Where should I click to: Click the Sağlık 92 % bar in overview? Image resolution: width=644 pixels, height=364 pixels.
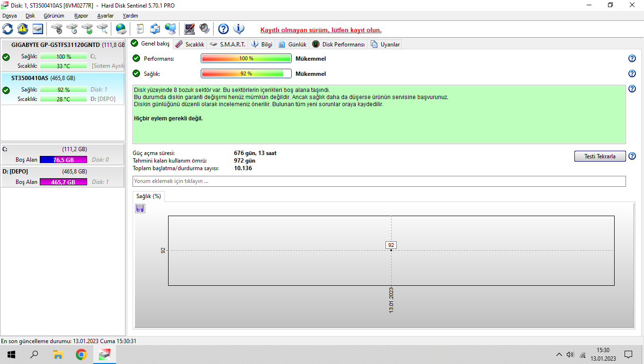click(x=246, y=73)
